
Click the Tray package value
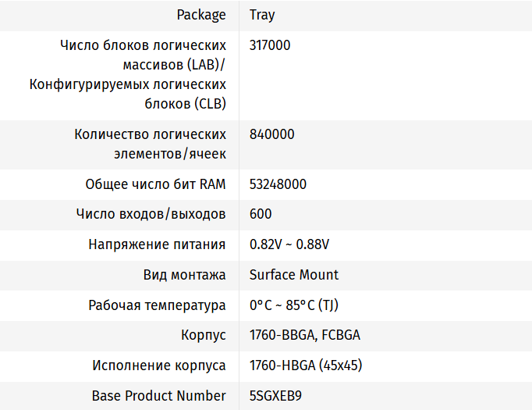[262, 15]
